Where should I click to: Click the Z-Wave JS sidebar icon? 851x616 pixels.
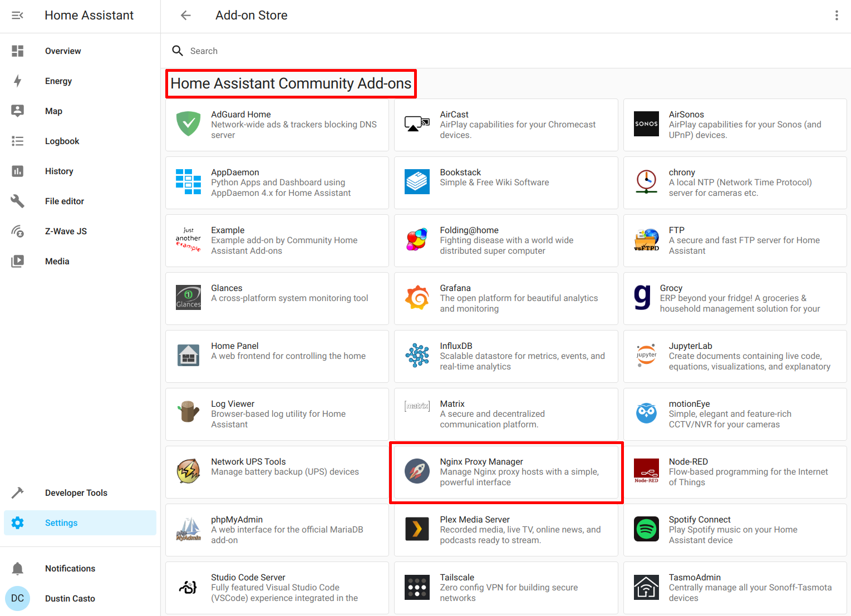[18, 231]
